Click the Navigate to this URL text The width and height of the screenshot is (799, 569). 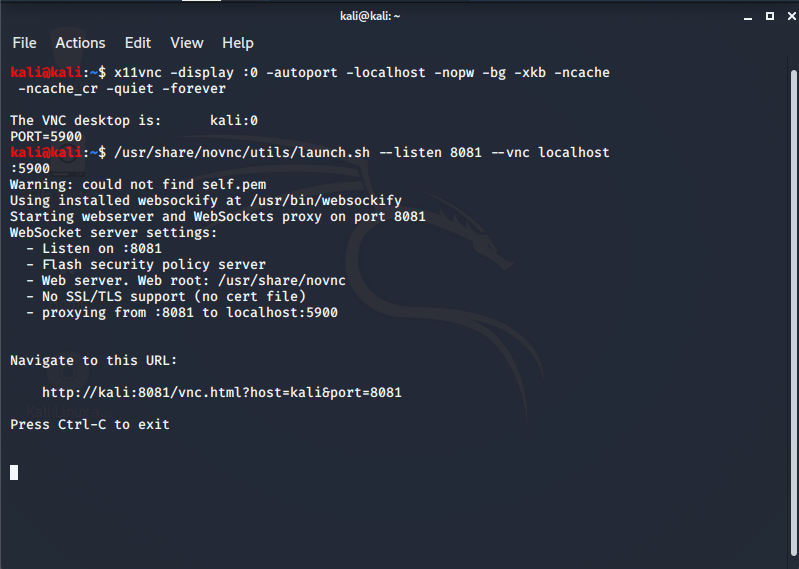point(94,361)
